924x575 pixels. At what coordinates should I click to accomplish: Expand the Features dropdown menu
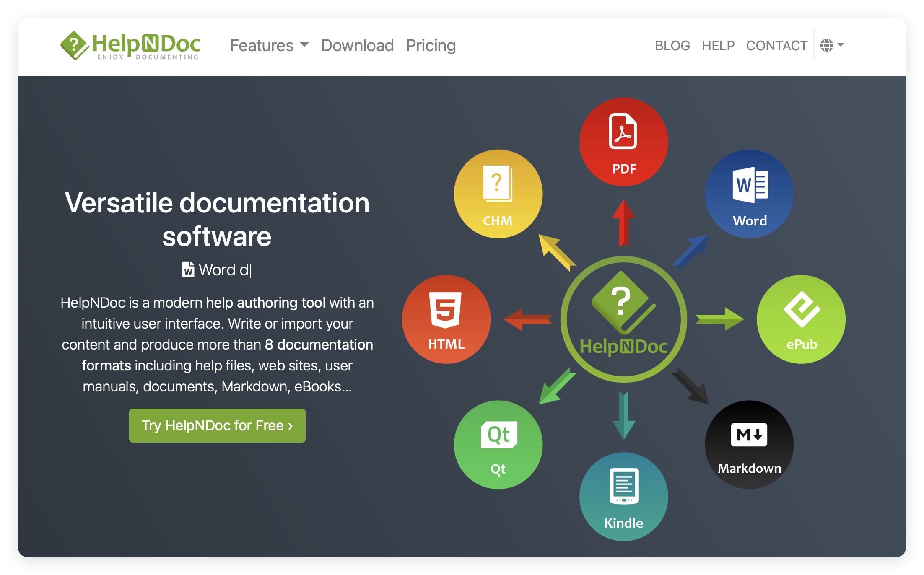pyautogui.click(x=269, y=45)
